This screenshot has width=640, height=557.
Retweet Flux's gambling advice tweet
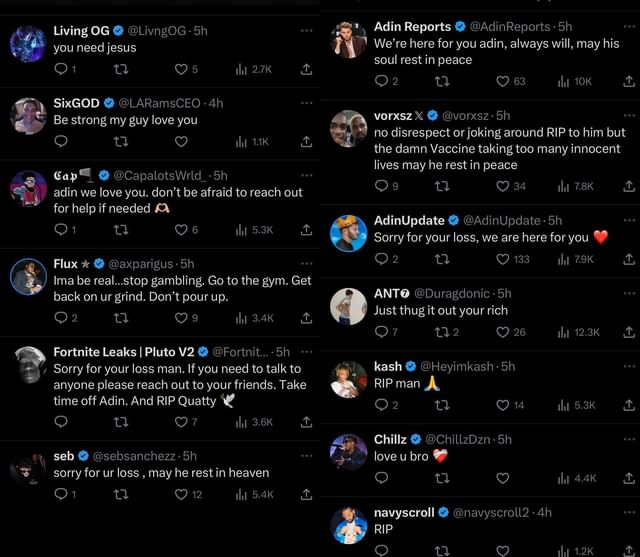pyautogui.click(x=121, y=319)
